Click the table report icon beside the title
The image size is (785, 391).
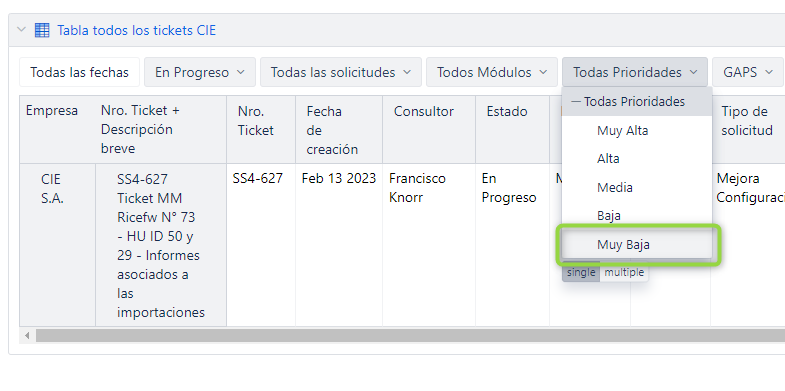pos(42,30)
